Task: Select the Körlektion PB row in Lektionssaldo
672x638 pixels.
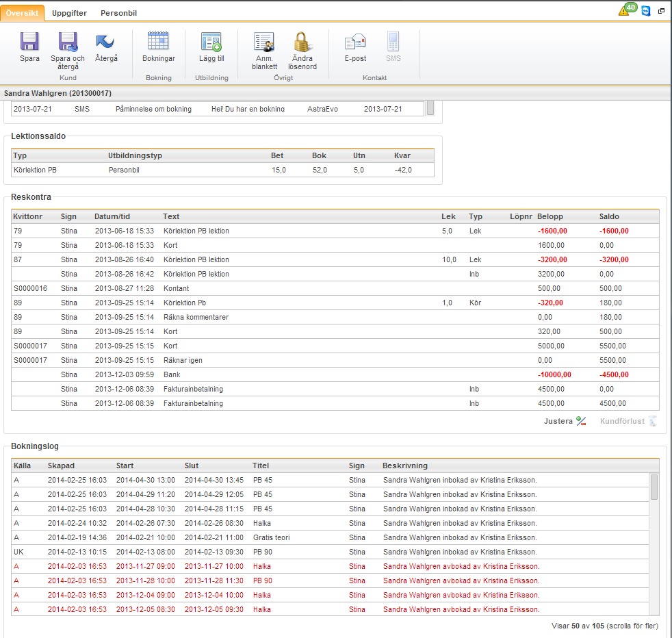Action: pyautogui.click(x=222, y=170)
